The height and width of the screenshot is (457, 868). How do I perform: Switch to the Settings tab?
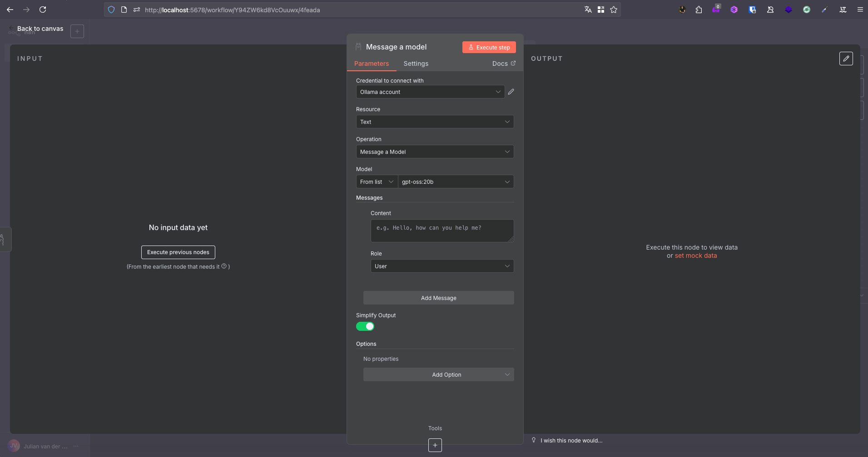click(416, 64)
